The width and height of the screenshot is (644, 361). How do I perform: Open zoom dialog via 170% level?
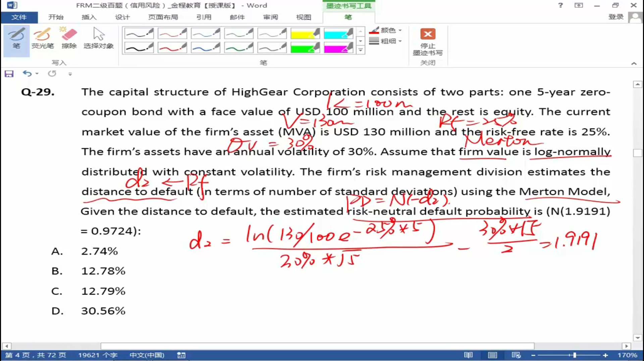pyautogui.click(x=627, y=355)
